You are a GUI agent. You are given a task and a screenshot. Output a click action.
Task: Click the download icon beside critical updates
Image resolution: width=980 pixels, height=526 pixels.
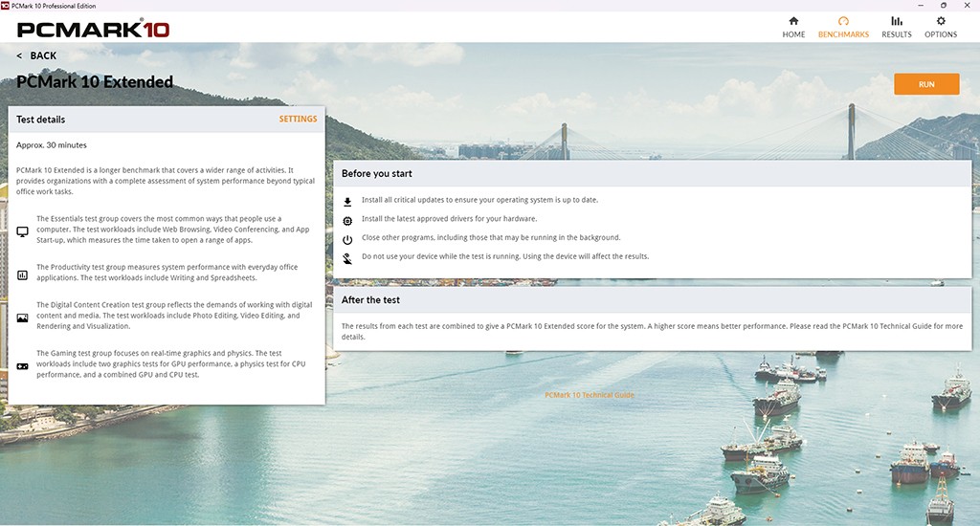(x=347, y=201)
